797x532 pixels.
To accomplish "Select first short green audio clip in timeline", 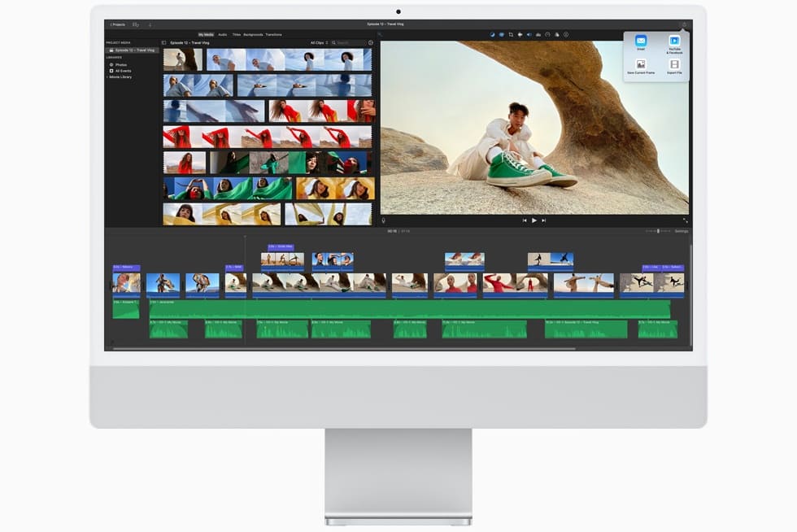I will (x=125, y=309).
